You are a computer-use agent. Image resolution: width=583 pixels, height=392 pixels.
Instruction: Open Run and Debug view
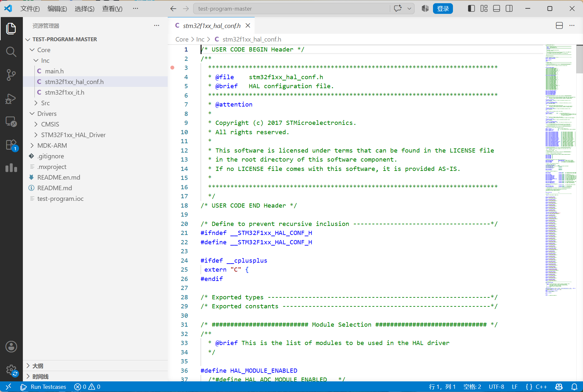pyautogui.click(x=11, y=98)
